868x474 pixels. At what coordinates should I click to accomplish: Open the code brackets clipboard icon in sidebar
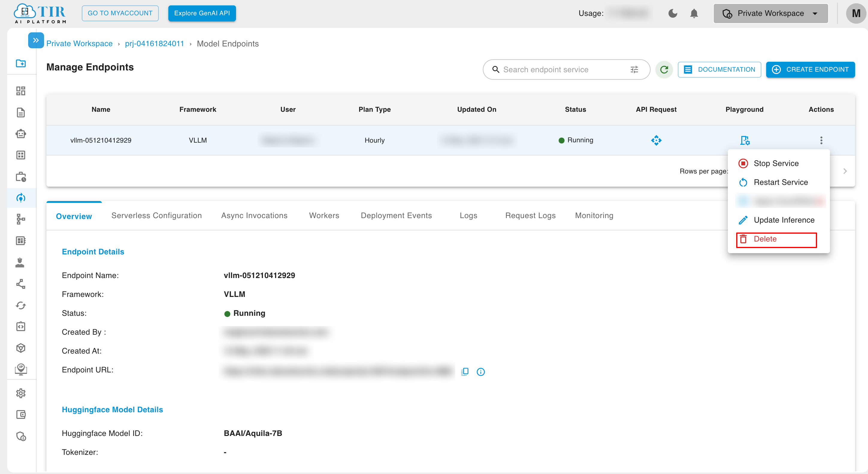21,326
